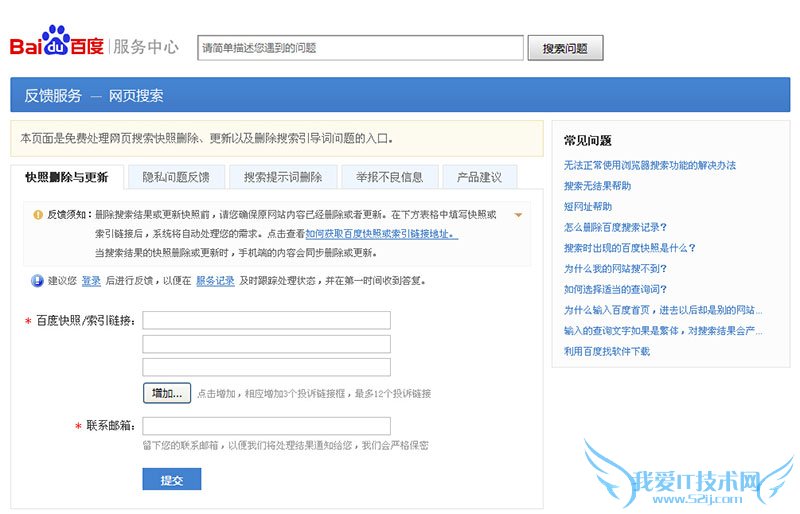800x514 pixels.
Task: Collapse the notice with the orange arrow
Action: [518, 215]
